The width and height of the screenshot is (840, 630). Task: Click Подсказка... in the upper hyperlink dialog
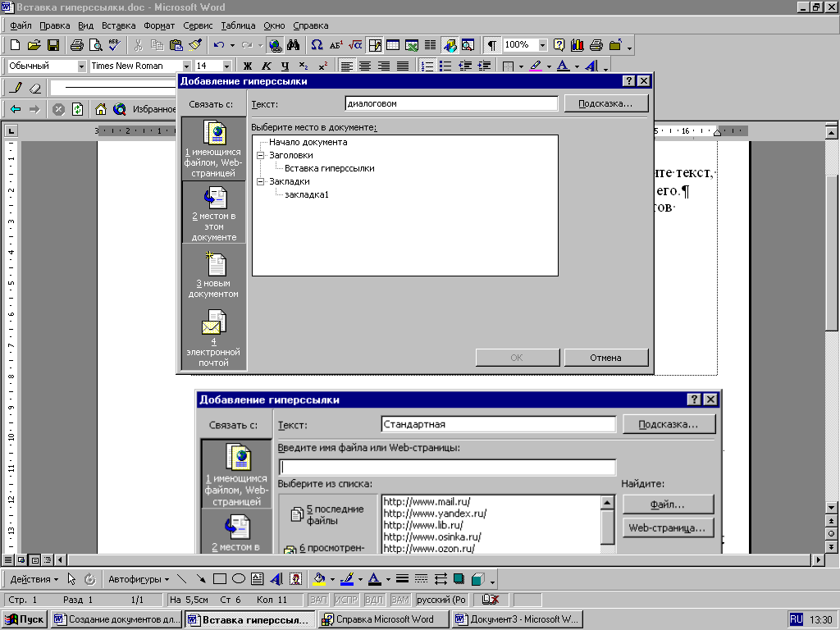[606, 103]
